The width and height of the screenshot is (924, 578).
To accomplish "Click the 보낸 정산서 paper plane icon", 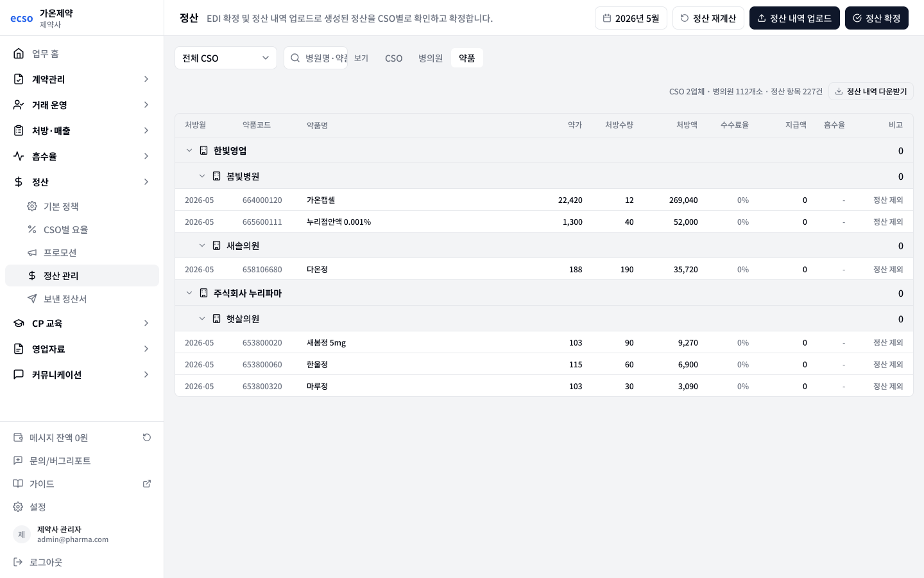I will click(x=32, y=299).
